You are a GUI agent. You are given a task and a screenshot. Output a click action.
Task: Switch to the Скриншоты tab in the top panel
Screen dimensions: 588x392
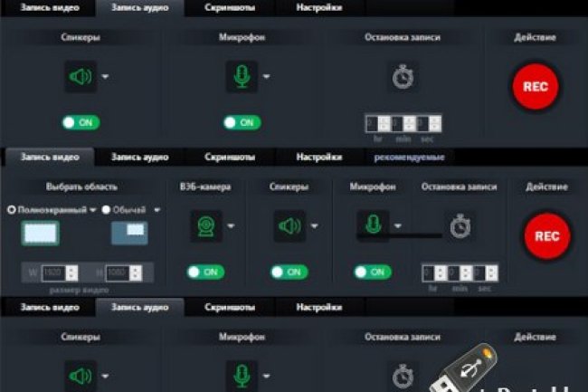click(x=229, y=7)
